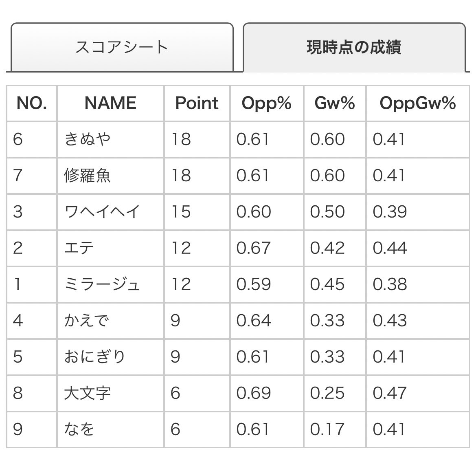Click the 0.69 Opp% value for 大文字
Image resolution: width=476 pixels, height=460 pixels.
pyautogui.click(x=254, y=393)
